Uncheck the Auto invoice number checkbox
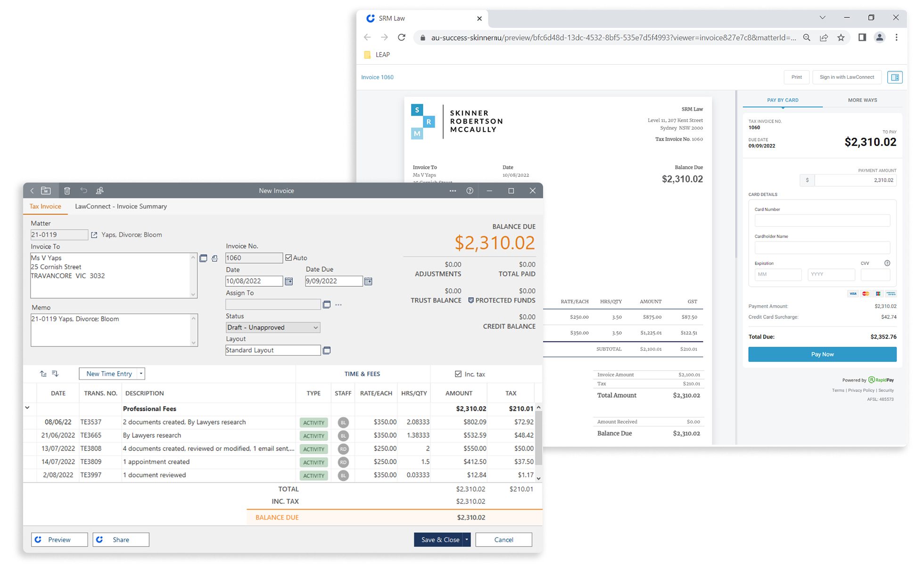This screenshot has width=924, height=566. 289,258
